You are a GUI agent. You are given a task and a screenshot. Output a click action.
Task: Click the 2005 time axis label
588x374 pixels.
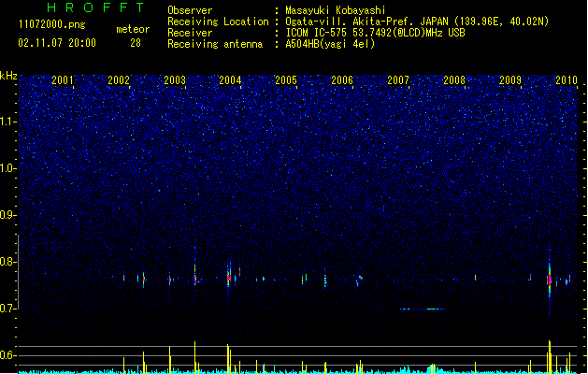tap(286, 79)
